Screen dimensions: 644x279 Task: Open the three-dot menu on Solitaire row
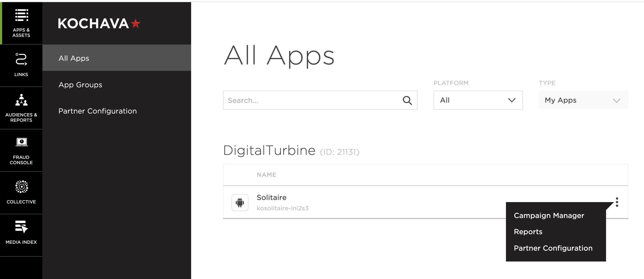(x=617, y=202)
